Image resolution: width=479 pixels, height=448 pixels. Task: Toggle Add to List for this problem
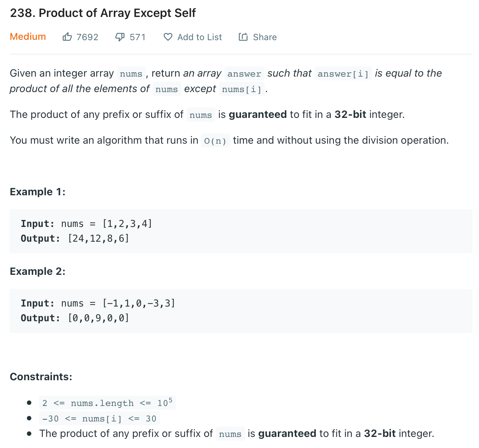192,37
